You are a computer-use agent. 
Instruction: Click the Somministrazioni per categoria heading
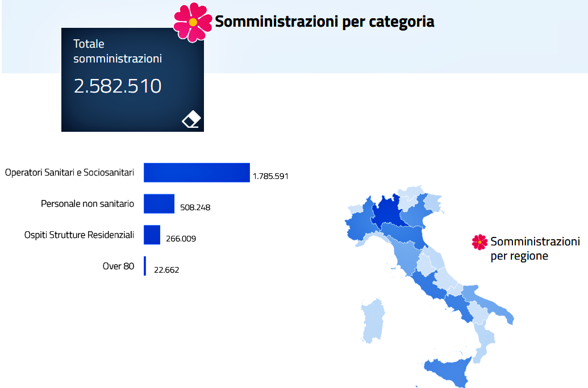[324, 22]
